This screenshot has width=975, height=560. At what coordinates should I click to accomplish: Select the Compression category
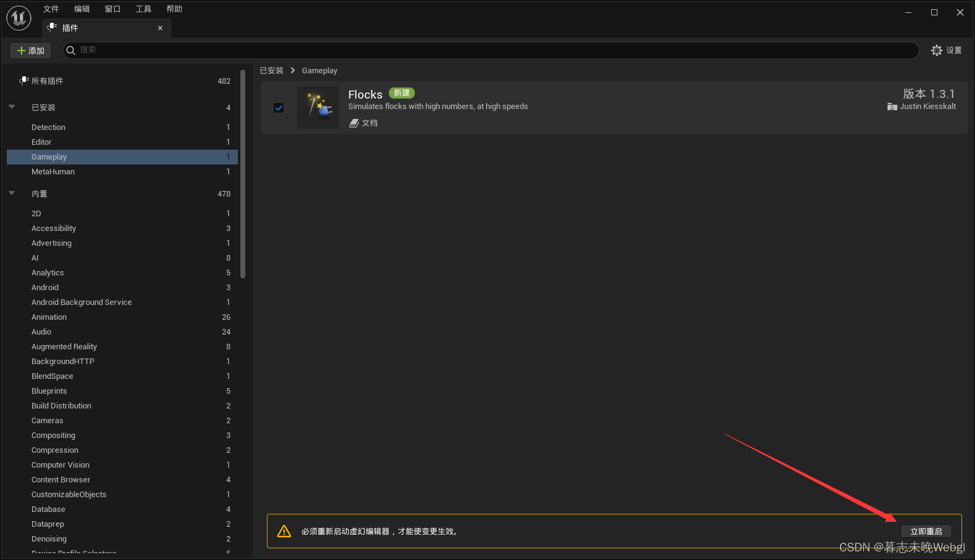(122, 450)
